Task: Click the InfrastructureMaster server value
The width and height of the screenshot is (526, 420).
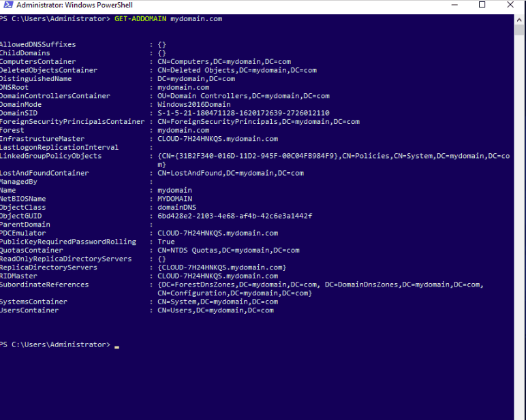Action: click(218, 139)
